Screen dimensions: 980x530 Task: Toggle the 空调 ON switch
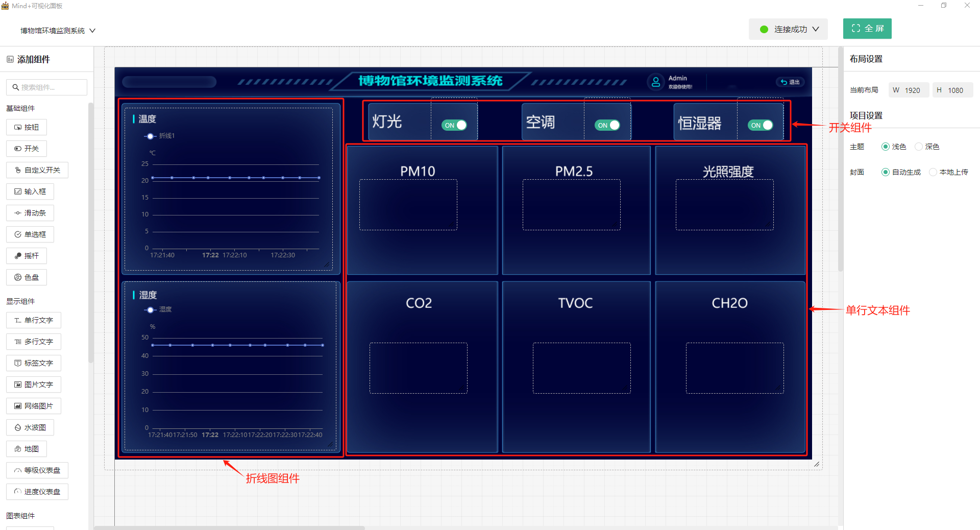click(x=607, y=125)
